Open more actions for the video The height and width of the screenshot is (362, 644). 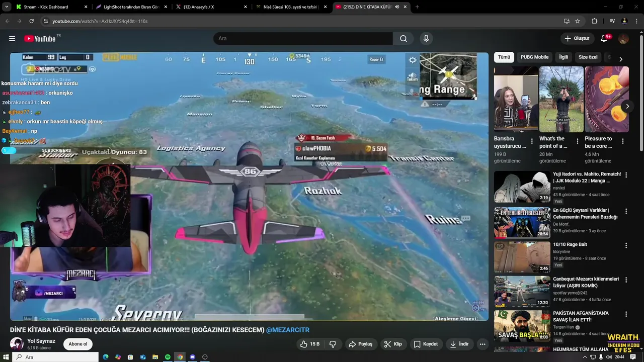(x=482, y=344)
